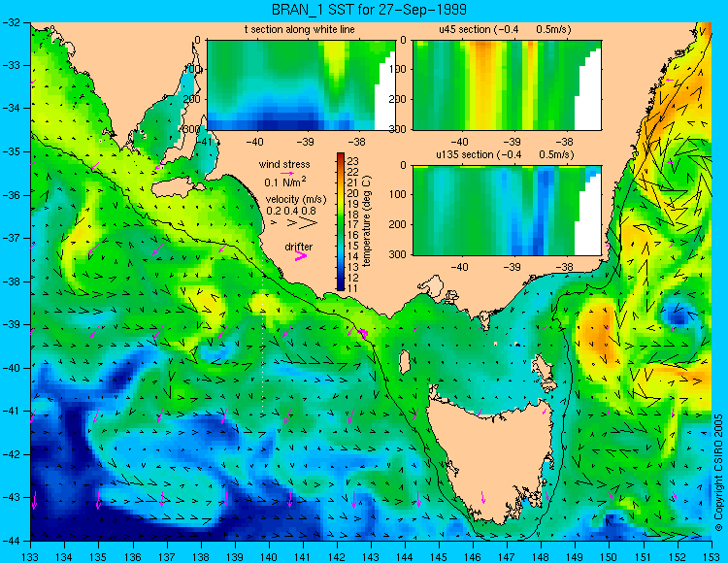Click the '-39' label under the u45 section
Image resolution: width=728 pixels, height=563 pixels.
click(x=513, y=142)
